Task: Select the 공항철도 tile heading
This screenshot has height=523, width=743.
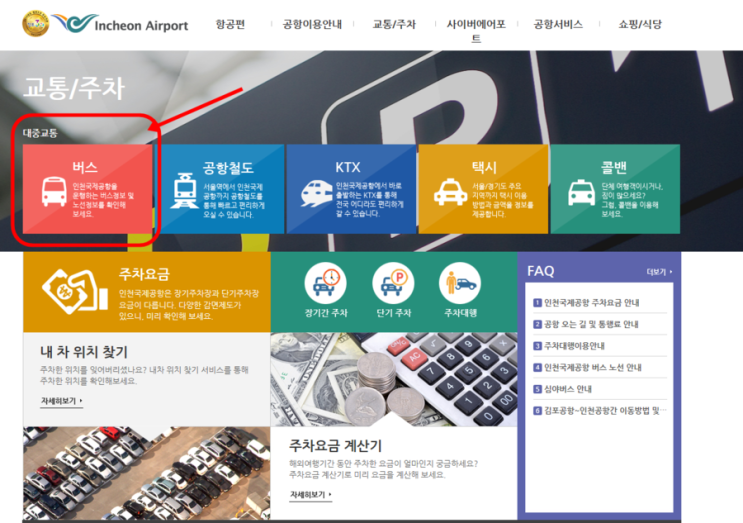Action: tap(228, 167)
